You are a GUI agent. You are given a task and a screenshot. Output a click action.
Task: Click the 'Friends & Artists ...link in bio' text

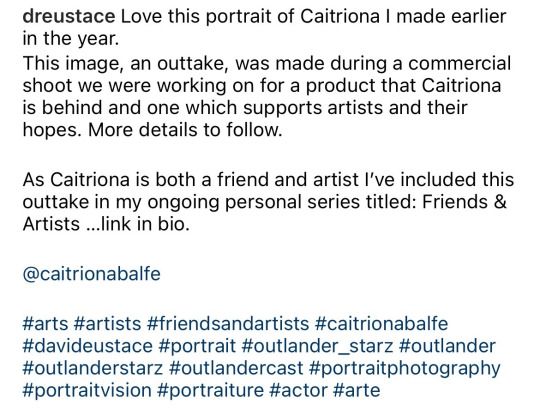coord(265,213)
